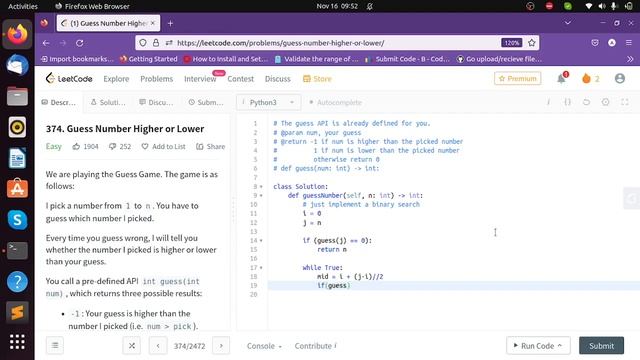This screenshot has height=360, width=640.
Task: Open the clock showing Nov 16 09:52
Action: point(337,6)
